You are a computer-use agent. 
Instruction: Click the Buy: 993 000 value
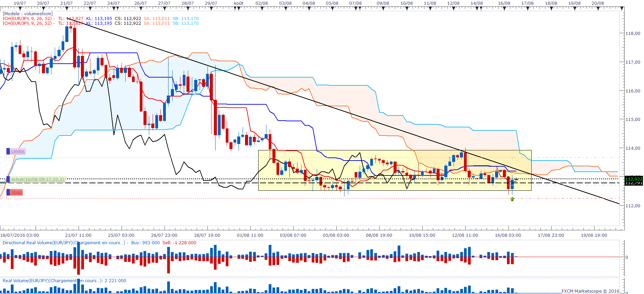click(146, 243)
